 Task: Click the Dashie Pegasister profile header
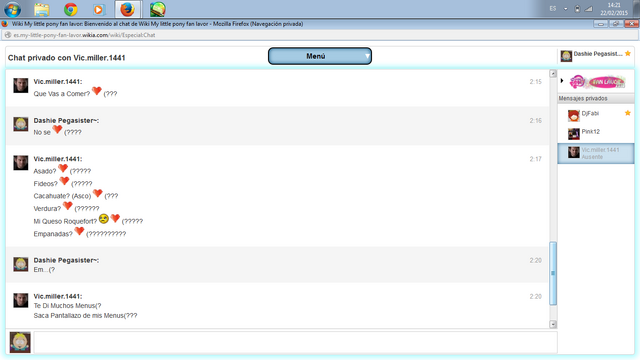596,56
